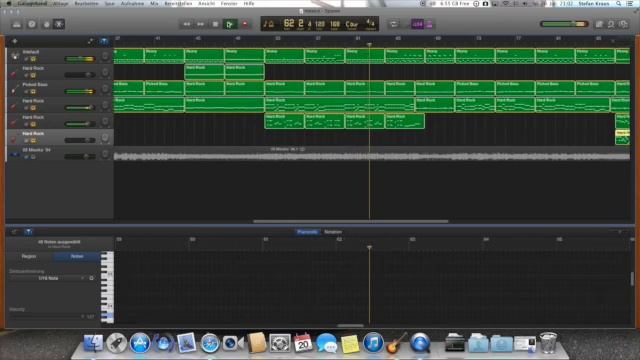Image resolution: width=640 pixels, height=360 pixels.
Task: Click the blue track header filter button
Action: 104,41
